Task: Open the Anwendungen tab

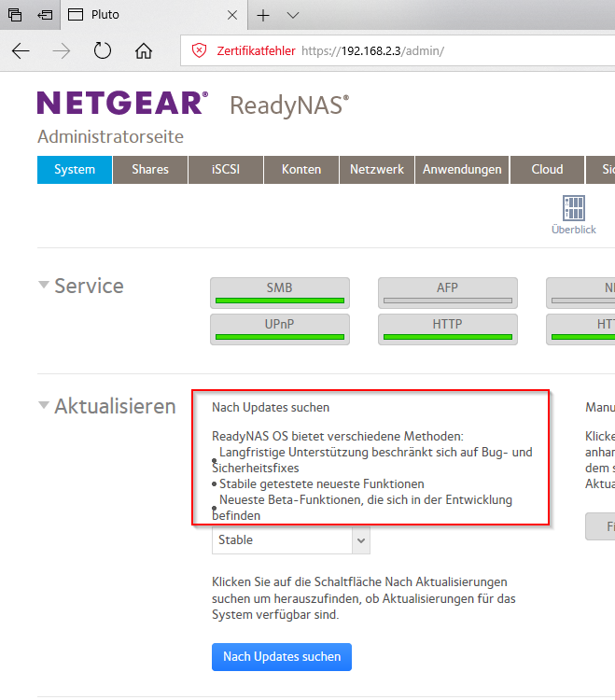Action: 462,170
